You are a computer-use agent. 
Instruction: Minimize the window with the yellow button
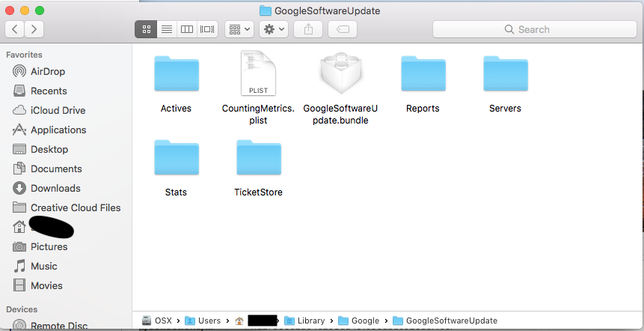pos(25,10)
